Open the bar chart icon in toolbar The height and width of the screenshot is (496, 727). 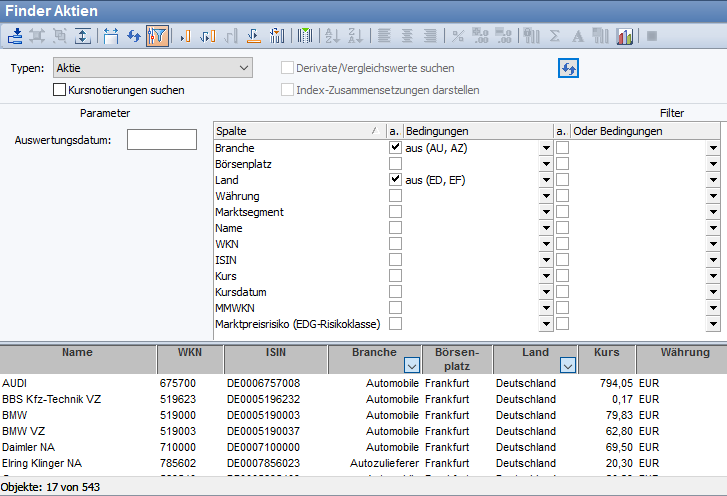[x=625, y=36]
